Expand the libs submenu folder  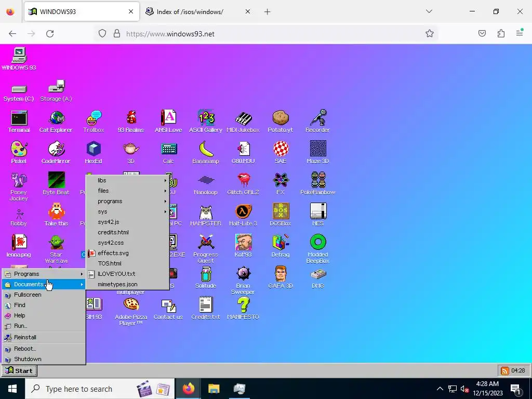tap(128, 180)
